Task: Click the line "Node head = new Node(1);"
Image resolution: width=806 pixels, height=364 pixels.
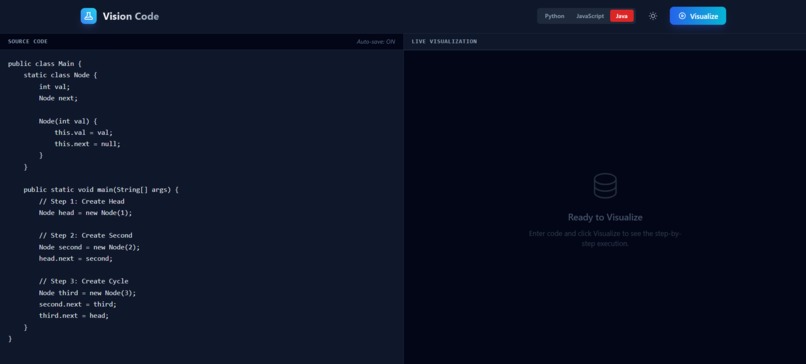Action: point(85,212)
